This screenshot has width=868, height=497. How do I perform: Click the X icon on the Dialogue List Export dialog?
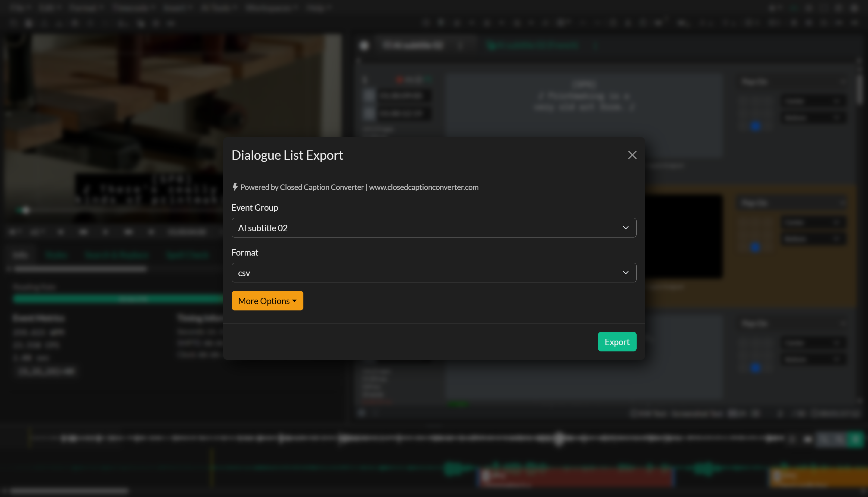[632, 155]
